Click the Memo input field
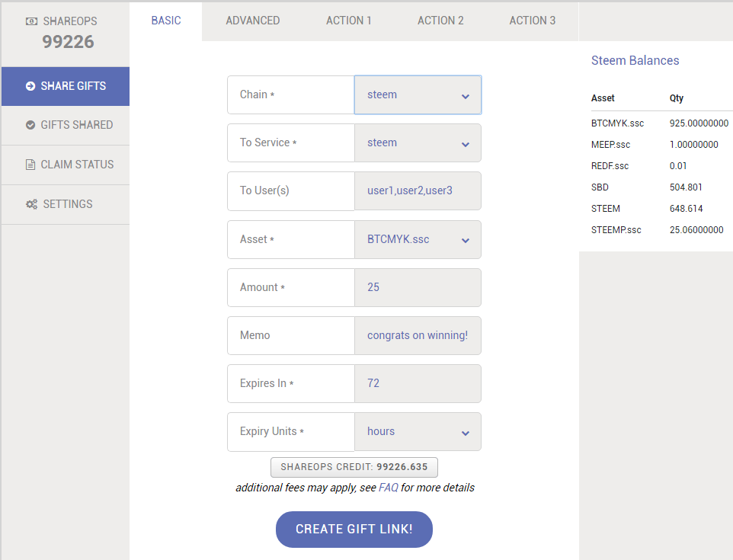This screenshot has height=560, width=733. pos(418,336)
